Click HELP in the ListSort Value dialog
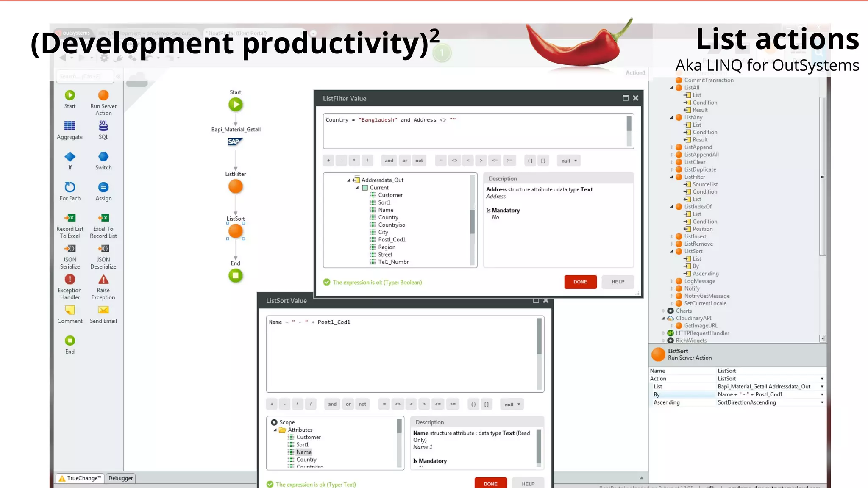Image resolution: width=868 pixels, height=488 pixels. [x=528, y=483]
